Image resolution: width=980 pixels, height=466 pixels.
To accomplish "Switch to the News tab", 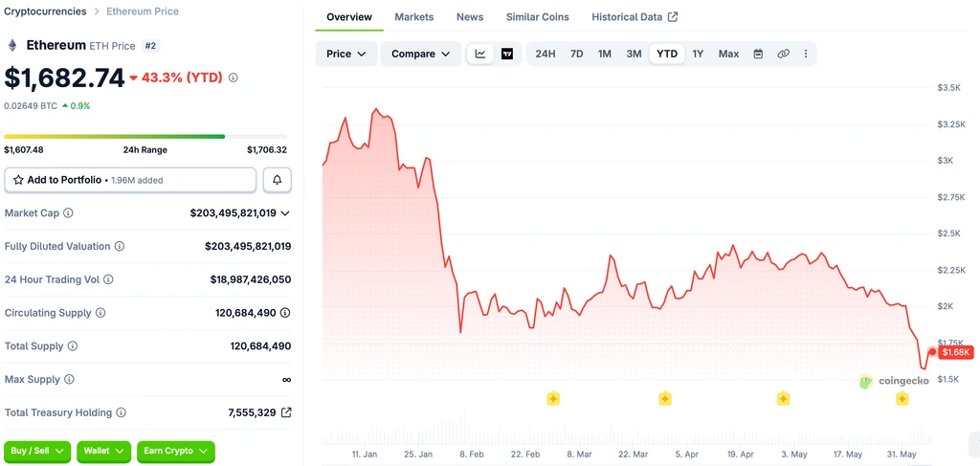I will (x=470, y=17).
